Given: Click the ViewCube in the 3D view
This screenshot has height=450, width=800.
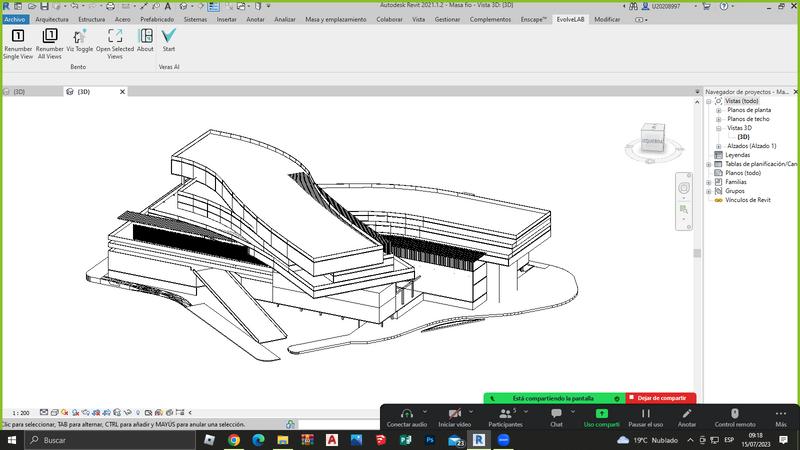Looking at the screenshot, I should pos(651,140).
